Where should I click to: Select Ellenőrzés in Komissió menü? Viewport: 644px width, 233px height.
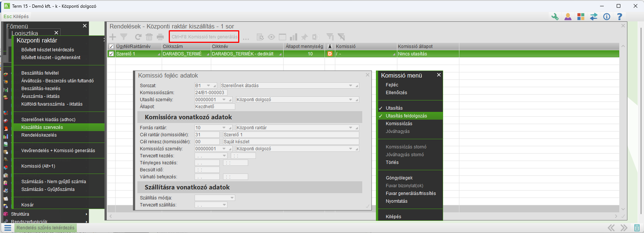tap(396, 93)
